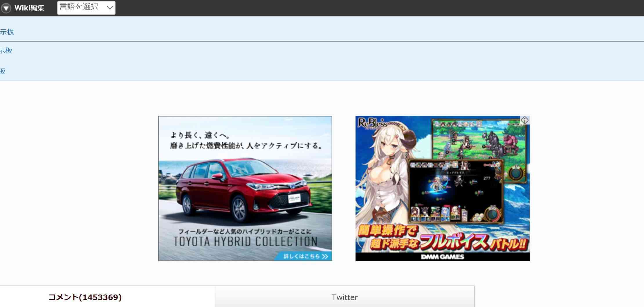
Task: Open the second 示板 link below divider
Action: point(6,51)
